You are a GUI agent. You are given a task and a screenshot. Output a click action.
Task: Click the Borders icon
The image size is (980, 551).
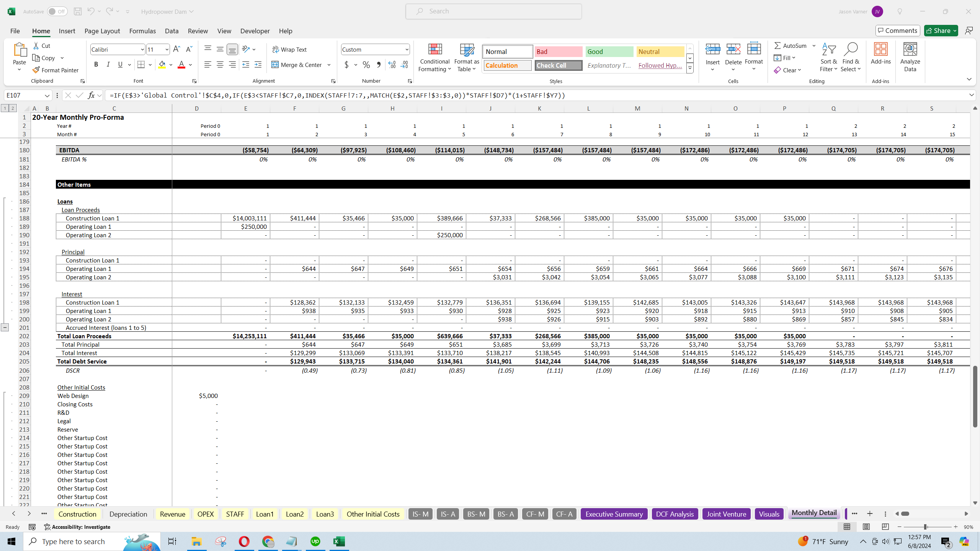pyautogui.click(x=141, y=65)
